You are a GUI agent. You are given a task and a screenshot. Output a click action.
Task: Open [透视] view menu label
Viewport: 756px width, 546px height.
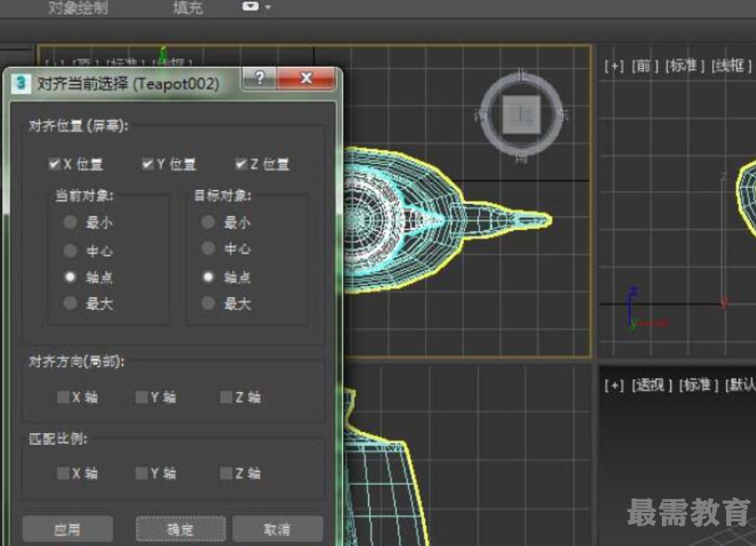tap(652, 385)
